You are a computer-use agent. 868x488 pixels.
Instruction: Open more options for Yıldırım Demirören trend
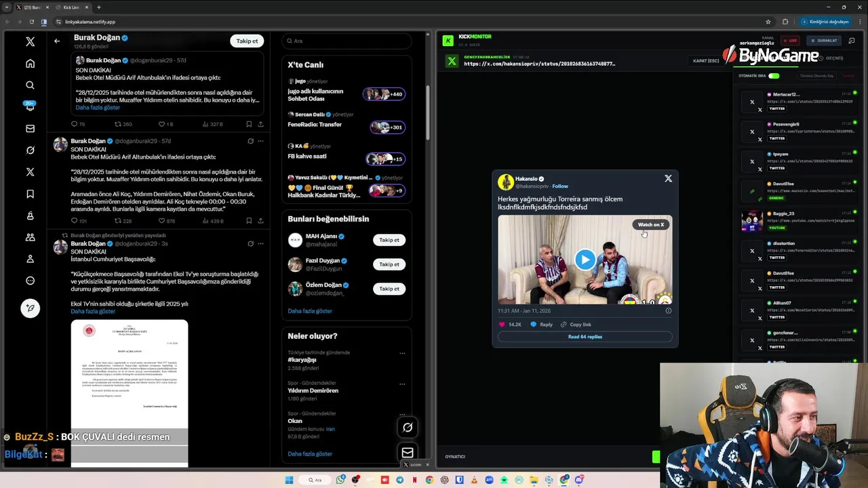point(402,384)
